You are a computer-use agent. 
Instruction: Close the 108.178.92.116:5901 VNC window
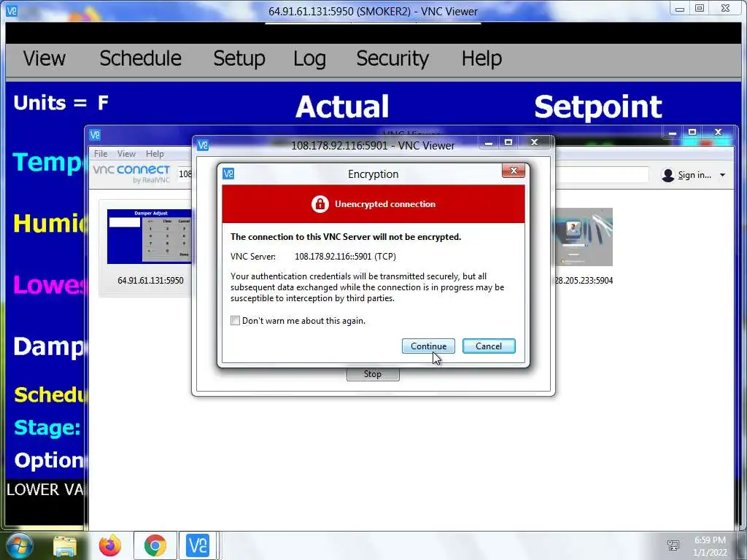(x=535, y=142)
